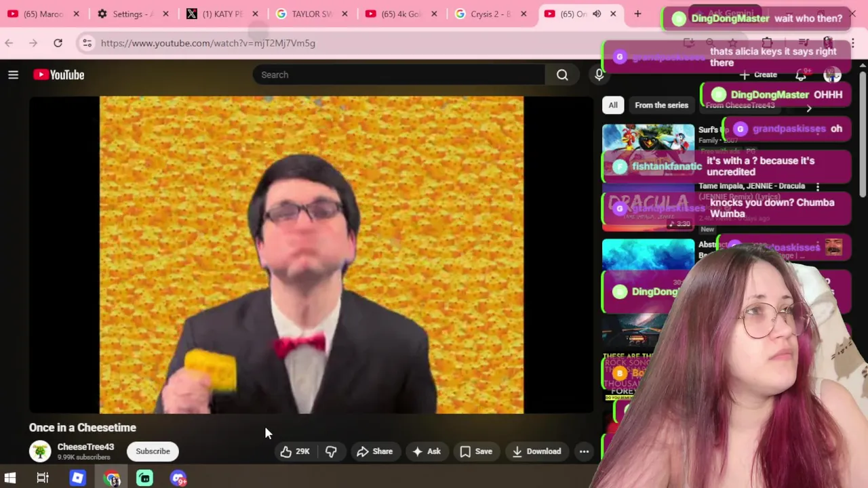
Task: Download the video
Action: (x=536, y=451)
